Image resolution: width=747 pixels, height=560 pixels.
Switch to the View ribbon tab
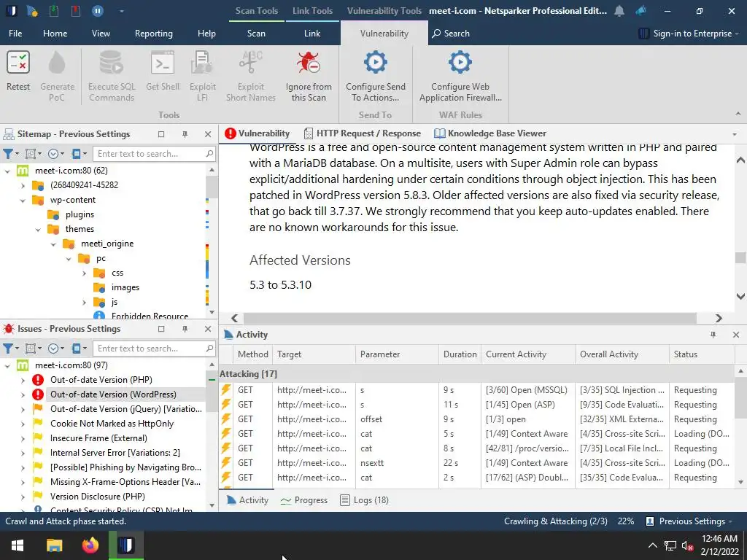coord(101,34)
